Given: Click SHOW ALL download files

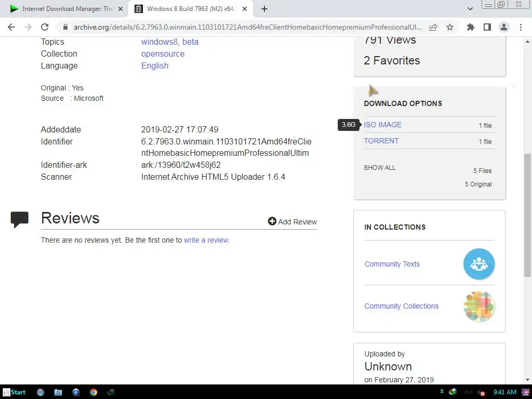Looking at the screenshot, I should pyautogui.click(x=379, y=168).
